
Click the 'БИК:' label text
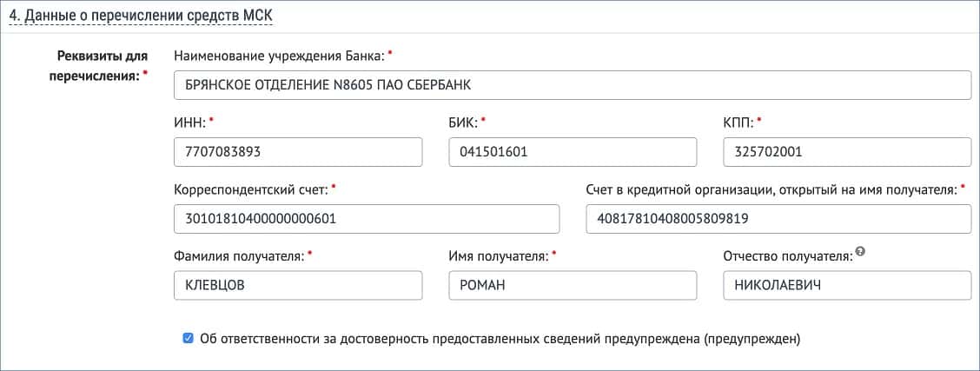tap(463, 123)
